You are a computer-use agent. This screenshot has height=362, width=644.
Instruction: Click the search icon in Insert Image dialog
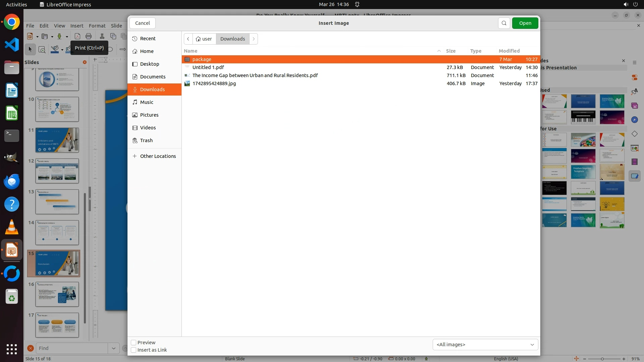[x=504, y=23]
